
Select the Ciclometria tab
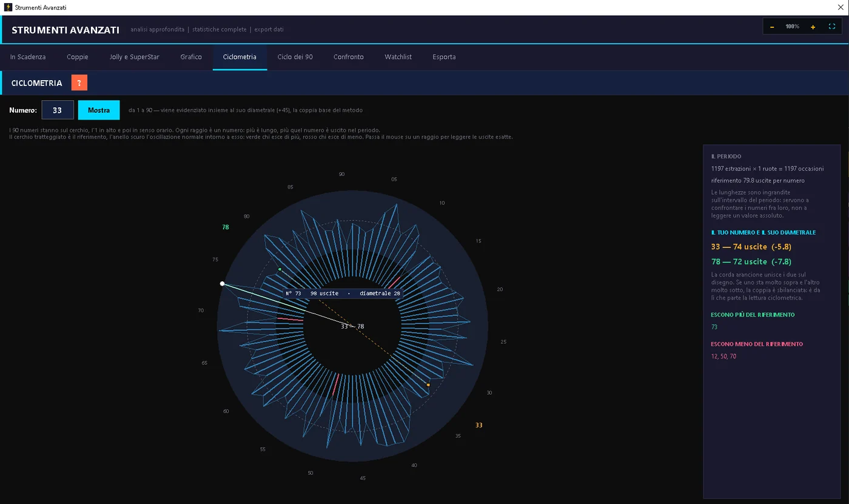tap(240, 57)
